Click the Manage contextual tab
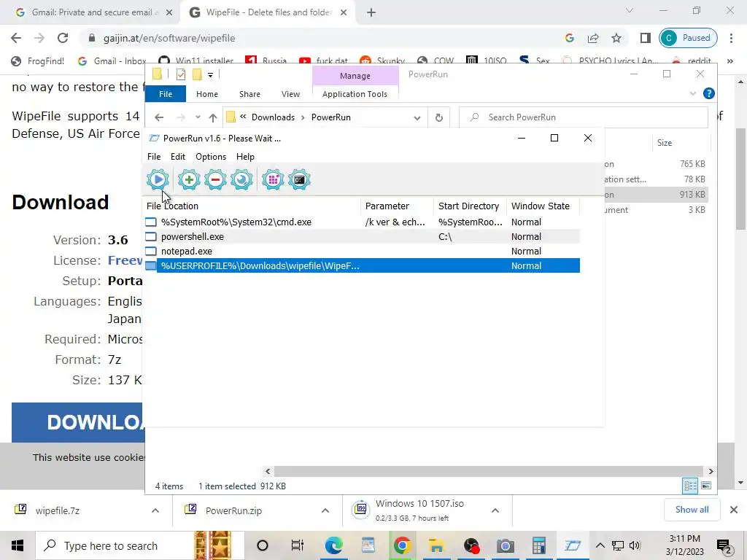This screenshot has height=560, width=747. coord(355,76)
